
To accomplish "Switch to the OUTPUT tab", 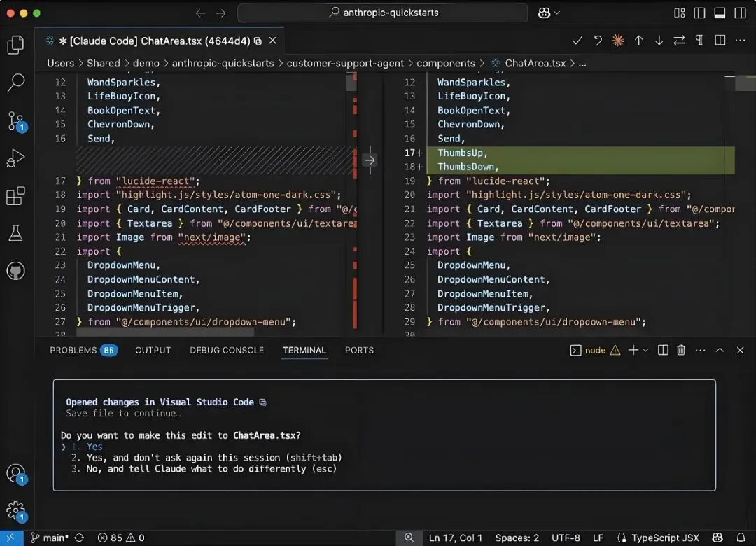I will click(x=153, y=350).
